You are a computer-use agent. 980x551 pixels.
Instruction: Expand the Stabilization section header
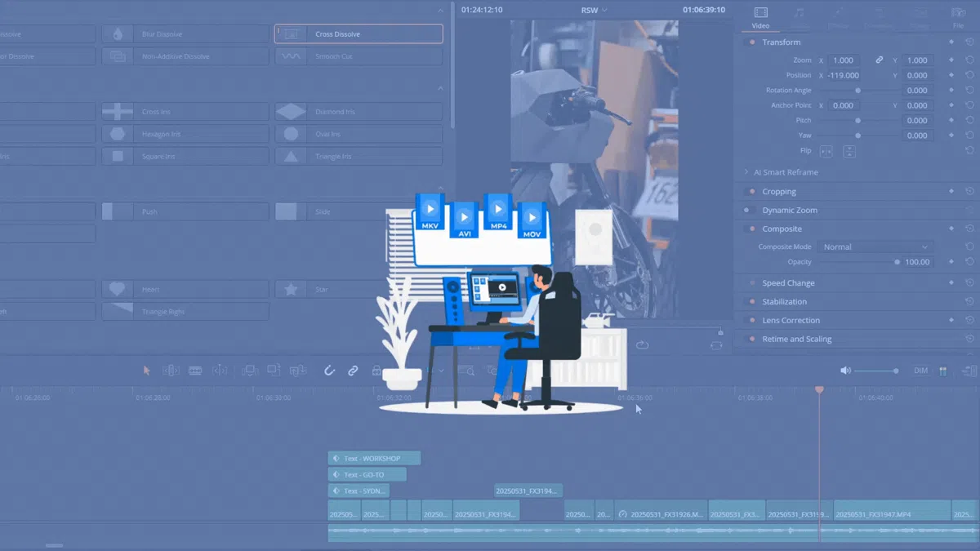[784, 302]
